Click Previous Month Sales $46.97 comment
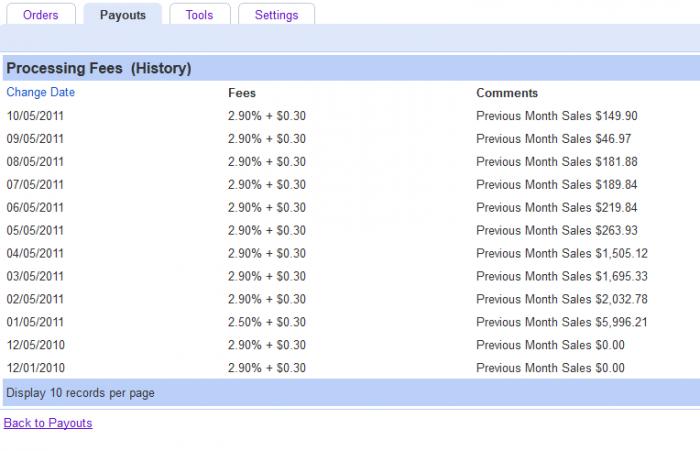The image size is (700, 451). click(554, 138)
